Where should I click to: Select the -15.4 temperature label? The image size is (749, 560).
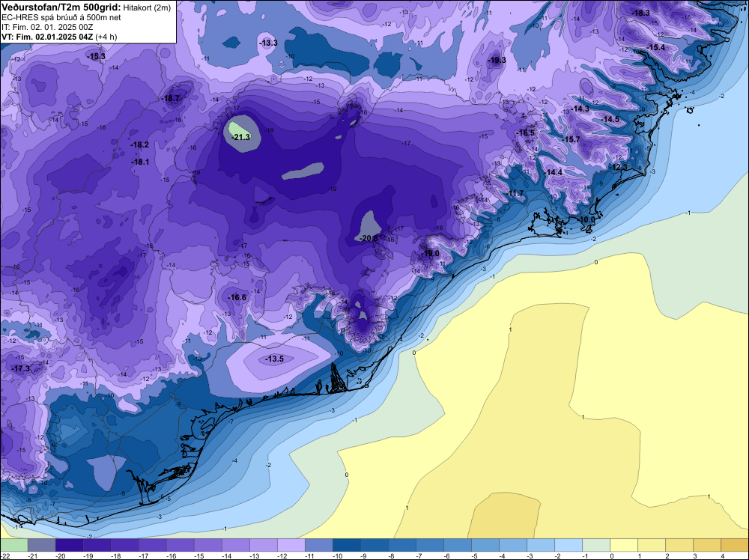pyautogui.click(x=656, y=47)
